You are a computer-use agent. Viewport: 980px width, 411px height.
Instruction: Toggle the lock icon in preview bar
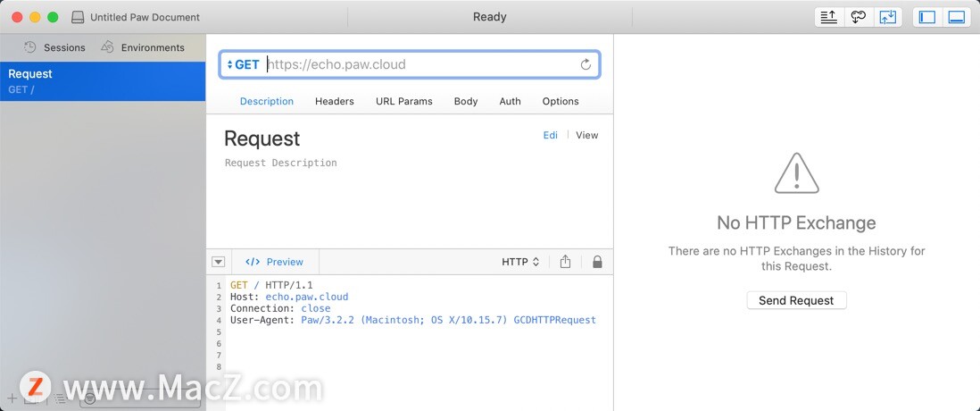click(597, 262)
